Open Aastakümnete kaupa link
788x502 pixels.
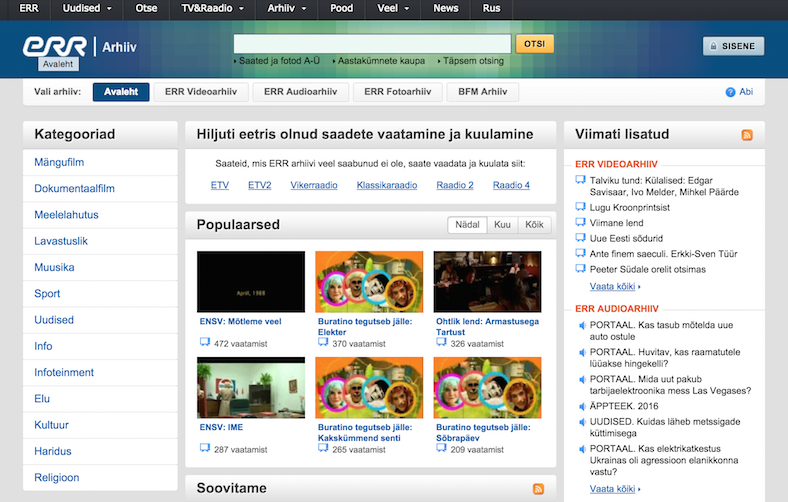click(x=381, y=61)
